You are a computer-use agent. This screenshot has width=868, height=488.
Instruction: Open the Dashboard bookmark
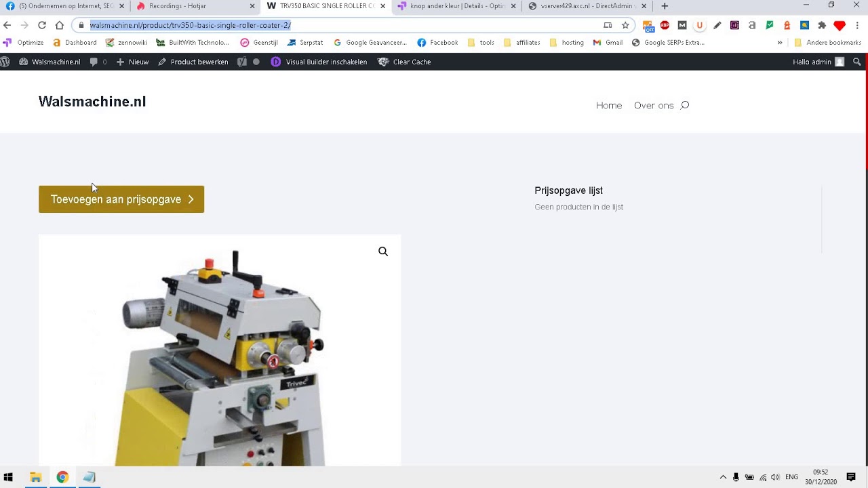click(75, 42)
